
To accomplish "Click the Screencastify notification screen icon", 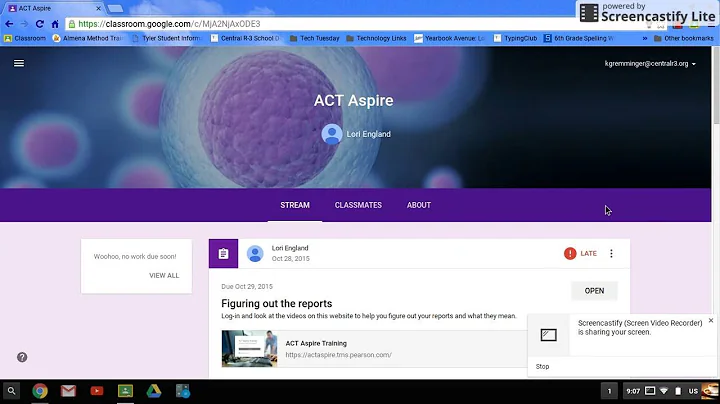I will click(548, 335).
